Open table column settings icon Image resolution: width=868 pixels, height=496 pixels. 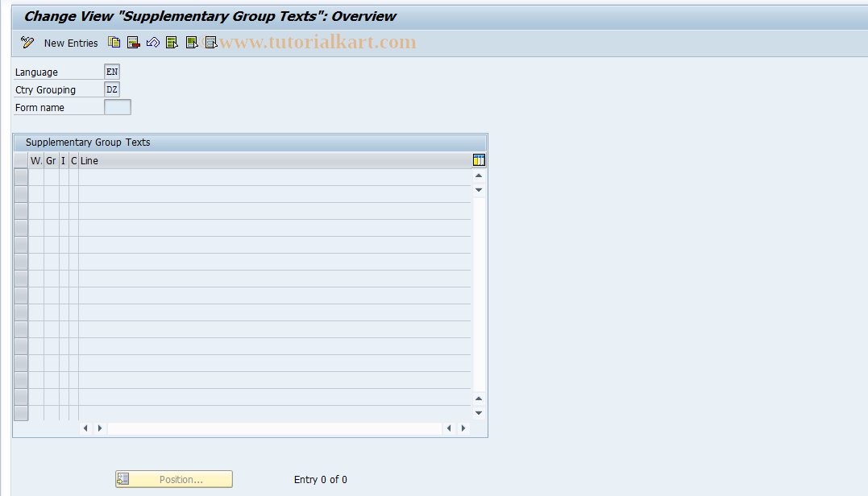pyautogui.click(x=479, y=160)
